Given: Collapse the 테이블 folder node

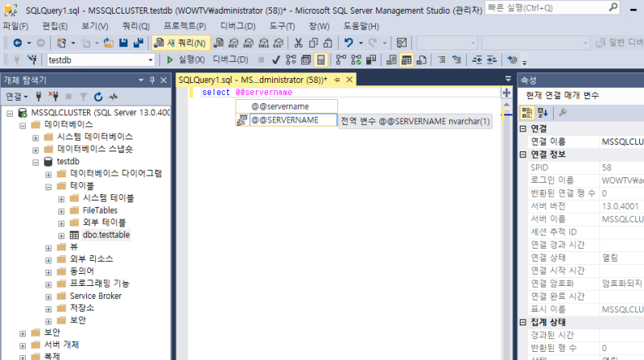Looking at the screenshot, I should click(48, 187).
